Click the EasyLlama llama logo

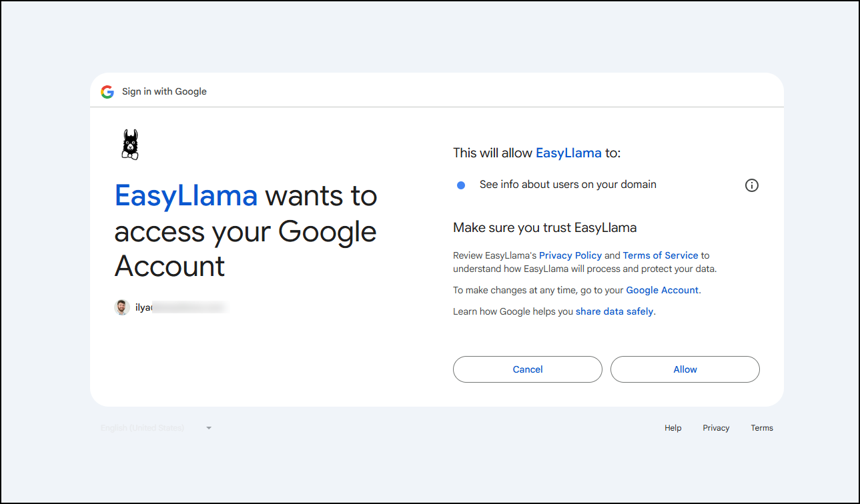coord(130,145)
